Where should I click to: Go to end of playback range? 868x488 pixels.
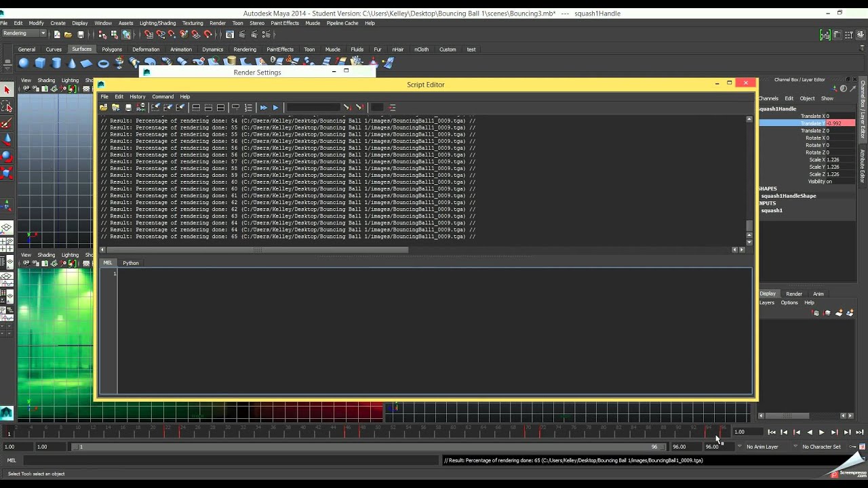pyautogui.click(x=860, y=432)
